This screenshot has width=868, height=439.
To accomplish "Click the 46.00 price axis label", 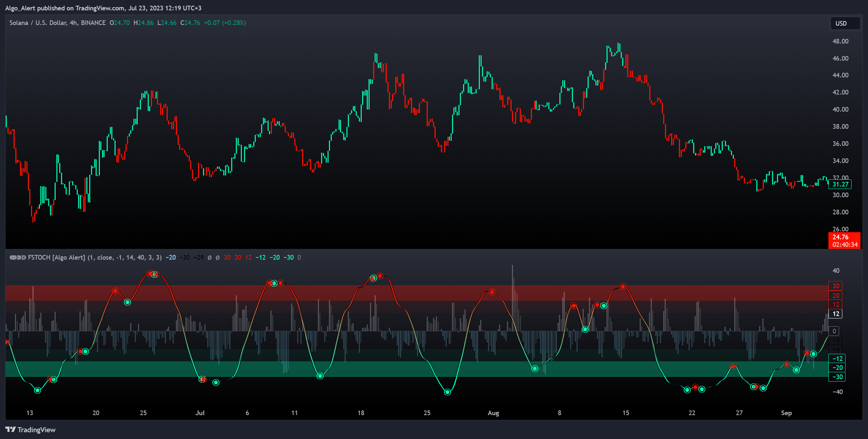I will click(x=841, y=58).
